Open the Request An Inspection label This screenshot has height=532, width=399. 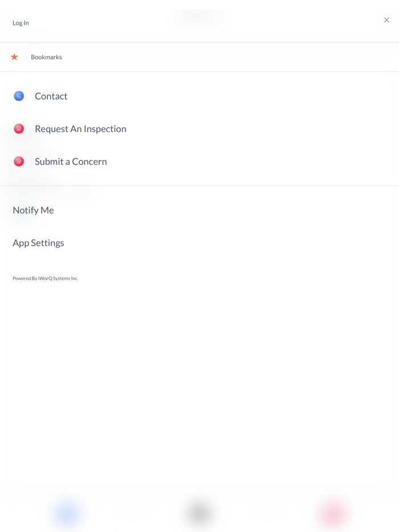(80, 129)
